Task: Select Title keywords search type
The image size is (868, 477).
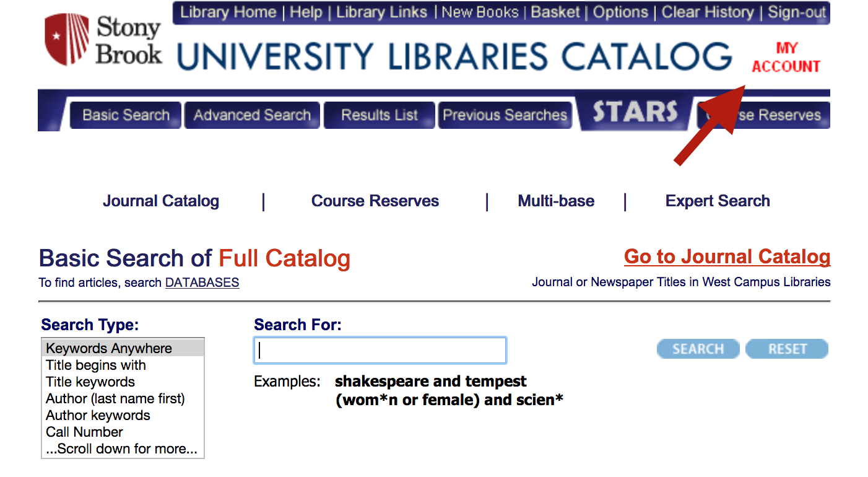Action: pyautogui.click(x=123, y=382)
